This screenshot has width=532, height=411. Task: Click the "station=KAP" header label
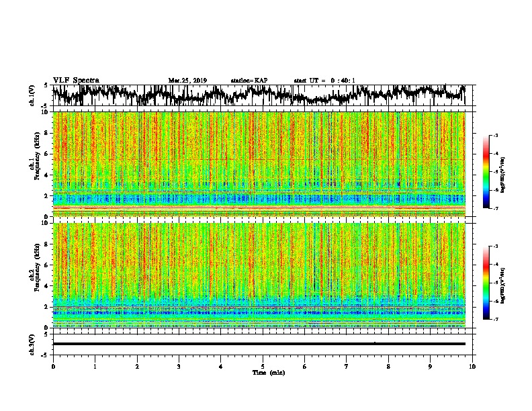tap(249, 81)
